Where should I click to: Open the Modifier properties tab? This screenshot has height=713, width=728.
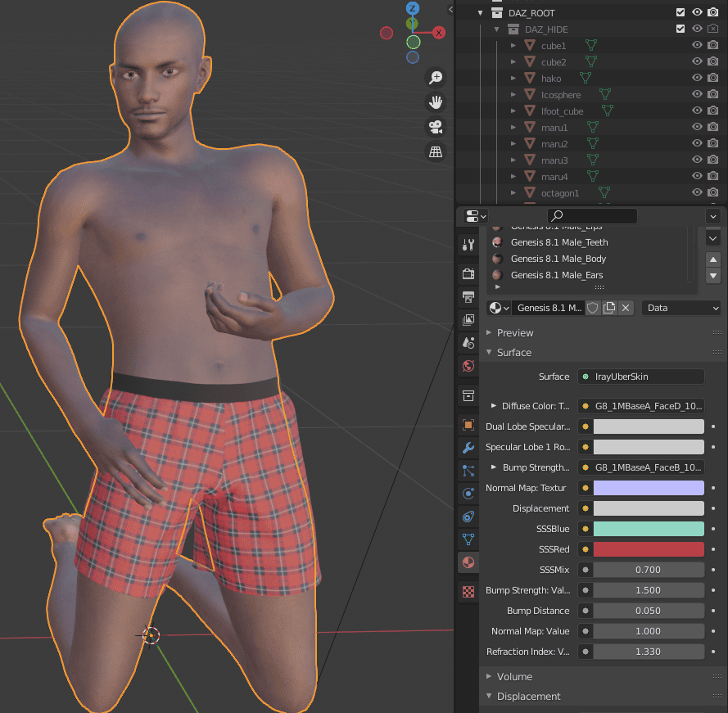point(468,448)
